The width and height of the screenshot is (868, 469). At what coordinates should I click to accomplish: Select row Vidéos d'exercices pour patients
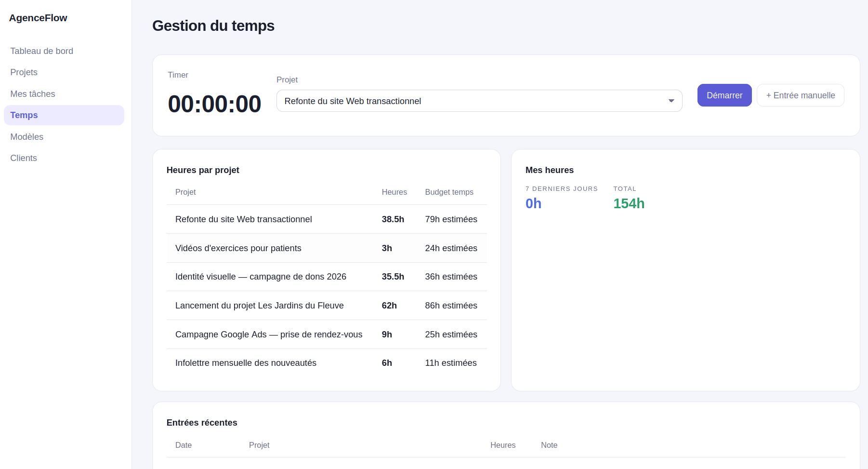[327, 248]
